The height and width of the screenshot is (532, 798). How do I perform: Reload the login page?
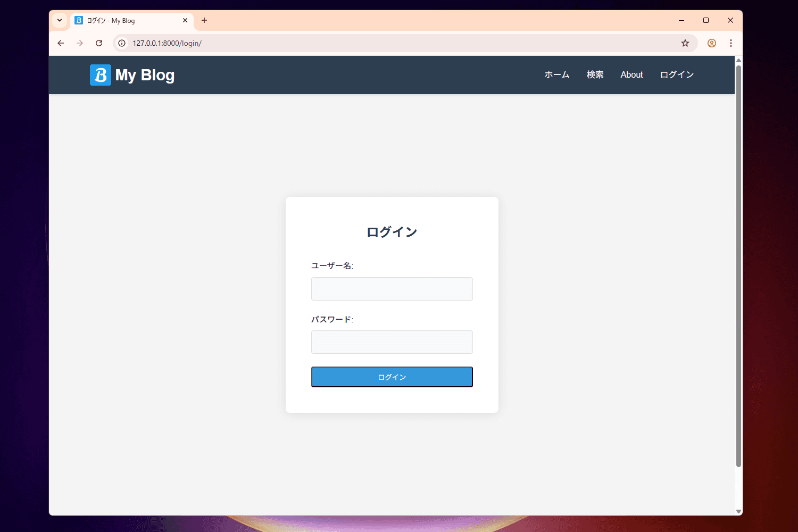tap(99, 43)
